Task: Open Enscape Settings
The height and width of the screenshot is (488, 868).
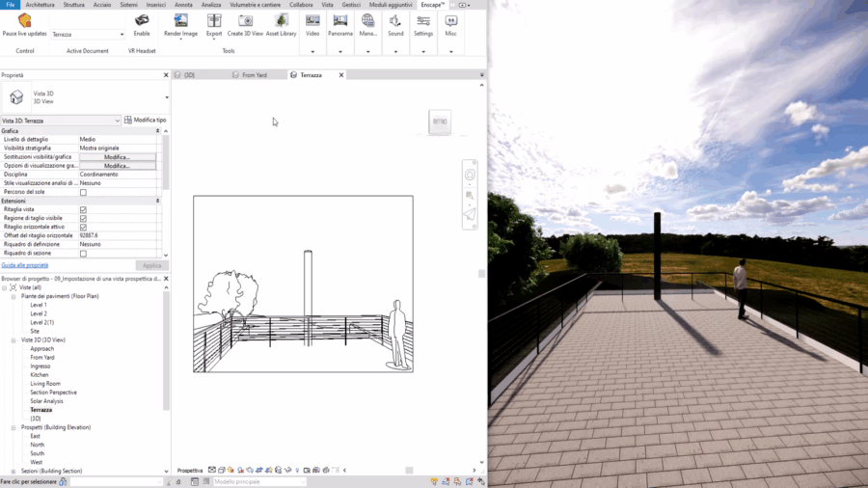Action: (x=423, y=21)
